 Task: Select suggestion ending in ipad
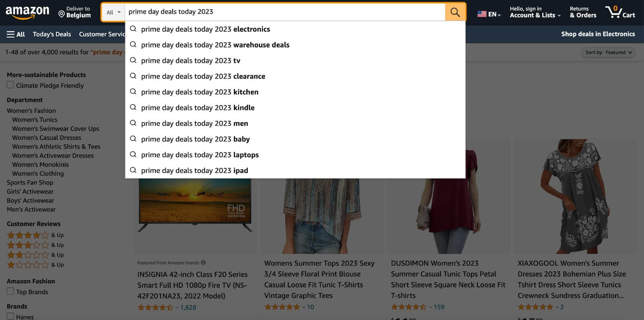tap(295, 170)
